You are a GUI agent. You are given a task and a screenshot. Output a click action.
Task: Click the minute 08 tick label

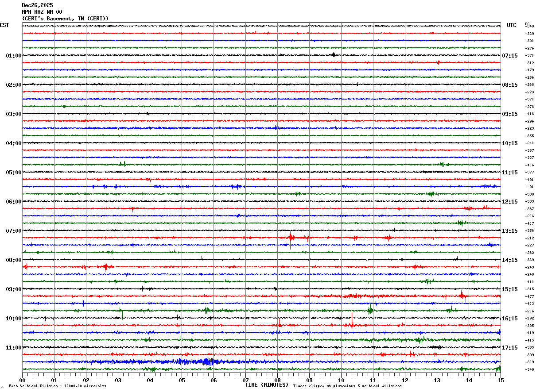coord(277,380)
